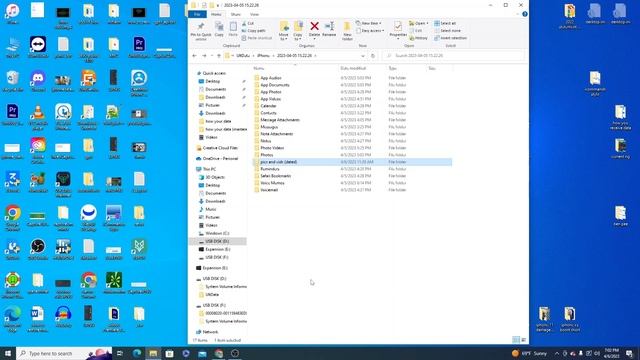Cut the selected item via ribbon
The width and height of the screenshot is (640, 360).
(248, 24)
